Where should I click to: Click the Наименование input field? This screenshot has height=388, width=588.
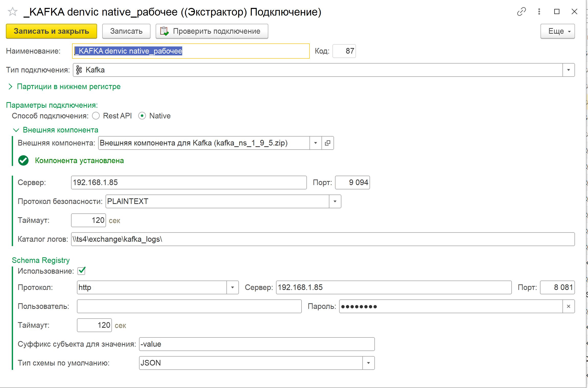point(191,51)
